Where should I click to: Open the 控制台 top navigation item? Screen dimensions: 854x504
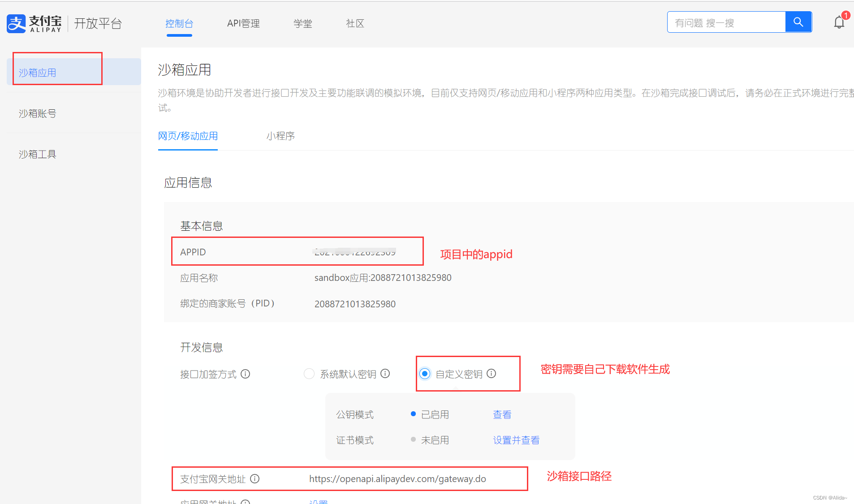[x=179, y=23]
